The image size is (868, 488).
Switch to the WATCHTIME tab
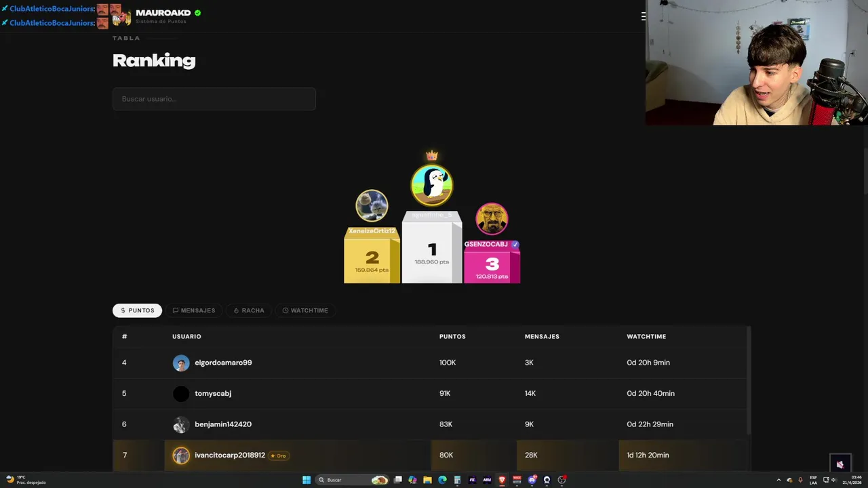pyautogui.click(x=305, y=310)
